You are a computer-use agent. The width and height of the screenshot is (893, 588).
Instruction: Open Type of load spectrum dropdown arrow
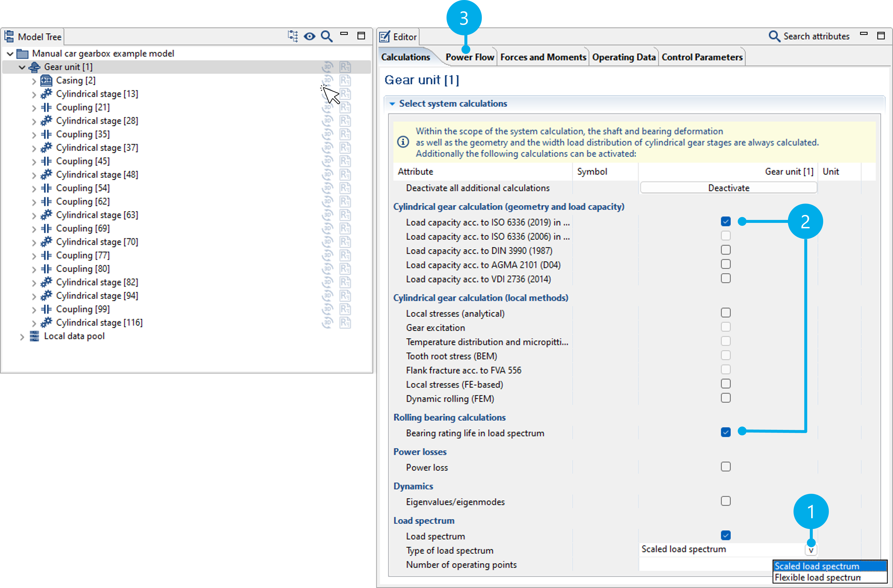(x=810, y=550)
